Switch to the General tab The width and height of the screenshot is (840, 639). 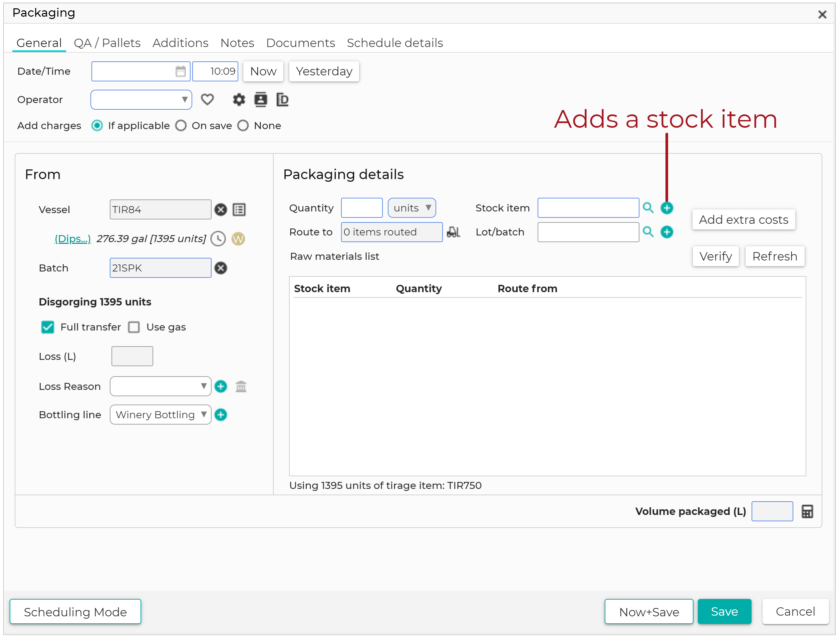[x=39, y=43]
